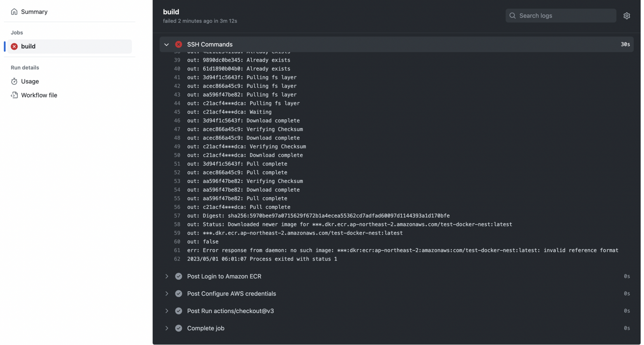Click the Complete job success checkmark icon
644x345 pixels.
178,328
